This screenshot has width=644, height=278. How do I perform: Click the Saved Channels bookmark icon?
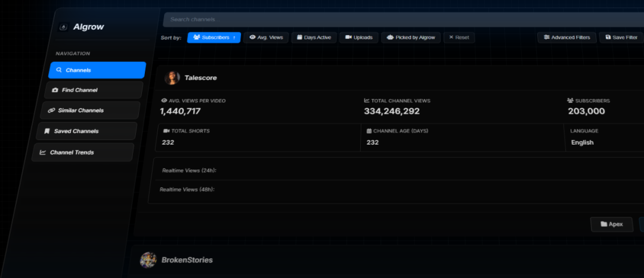pyautogui.click(x=47, y=131)
